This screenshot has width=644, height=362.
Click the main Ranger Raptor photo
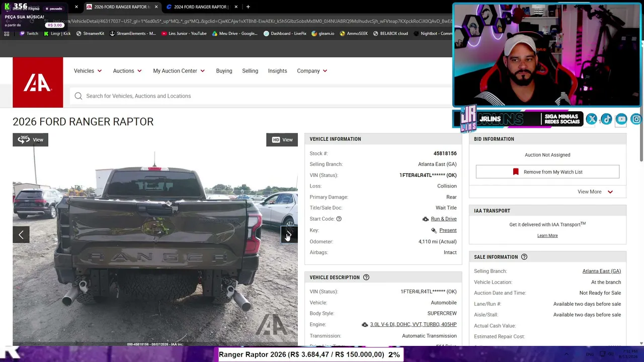coord(155,240)
